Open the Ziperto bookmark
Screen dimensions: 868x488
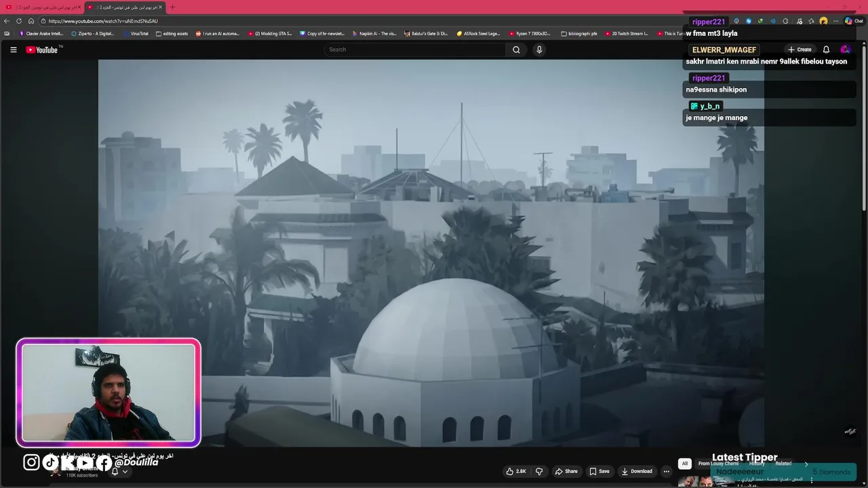[93, 33]
